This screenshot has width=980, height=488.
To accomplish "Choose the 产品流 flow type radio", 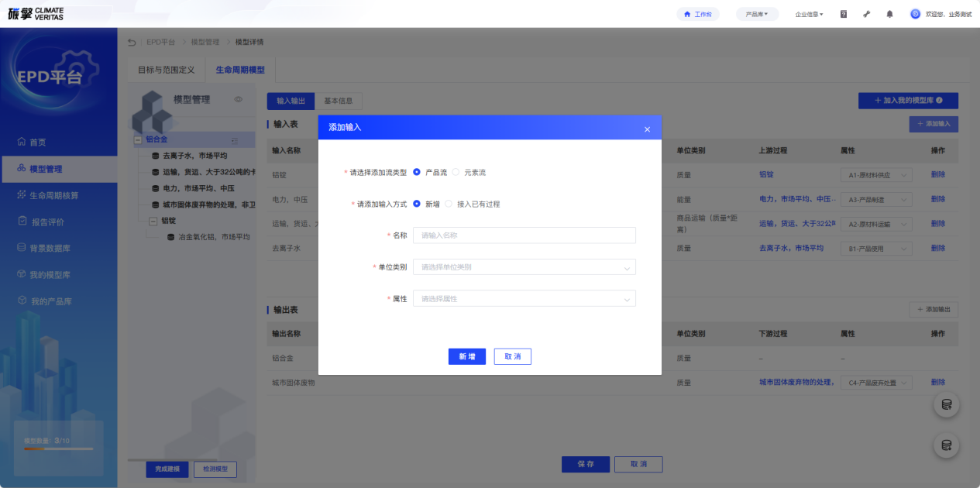I will (x=417, y=172).
